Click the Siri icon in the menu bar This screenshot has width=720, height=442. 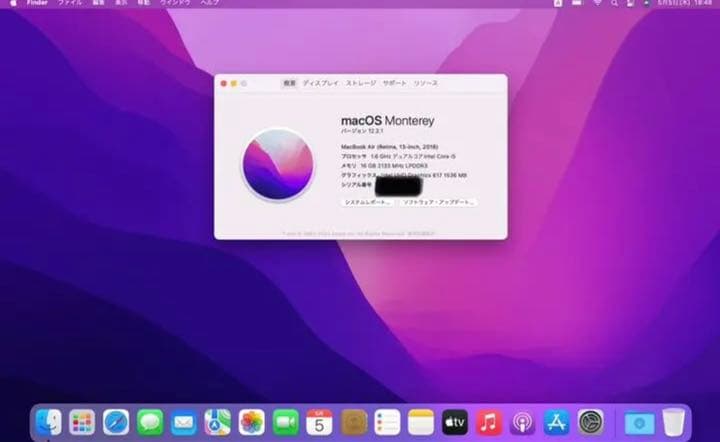coord(647,3)
